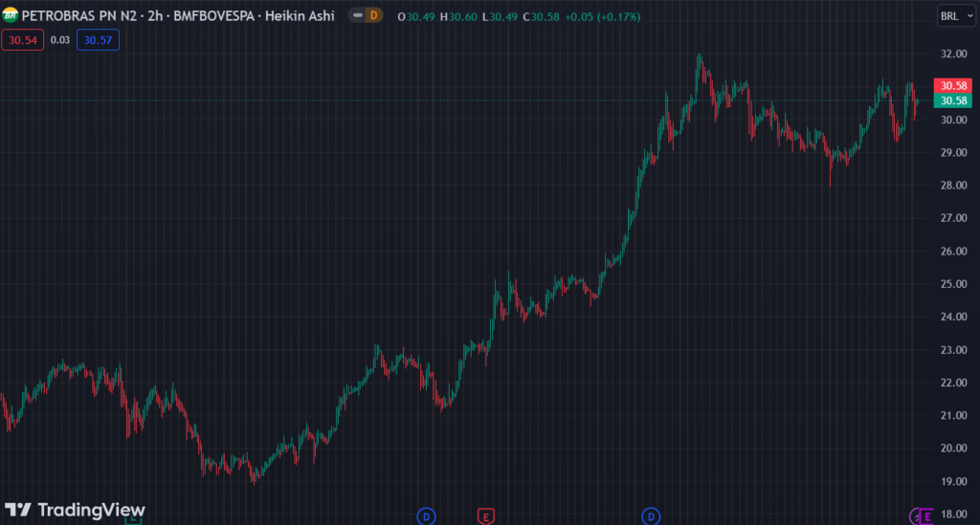Click the first blue dividend D marker
Viewport: 980px width, 525px height.
(426, 516)
